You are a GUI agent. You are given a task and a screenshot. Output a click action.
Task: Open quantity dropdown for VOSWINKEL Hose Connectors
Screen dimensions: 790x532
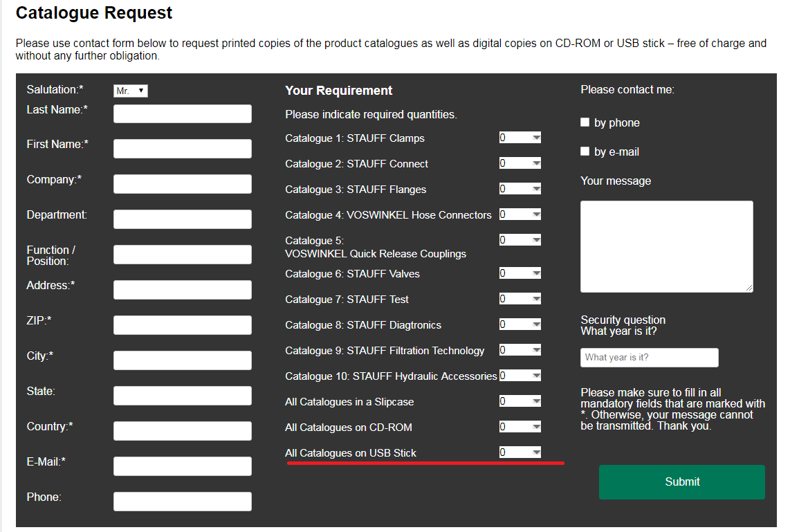tap(520, 214)
